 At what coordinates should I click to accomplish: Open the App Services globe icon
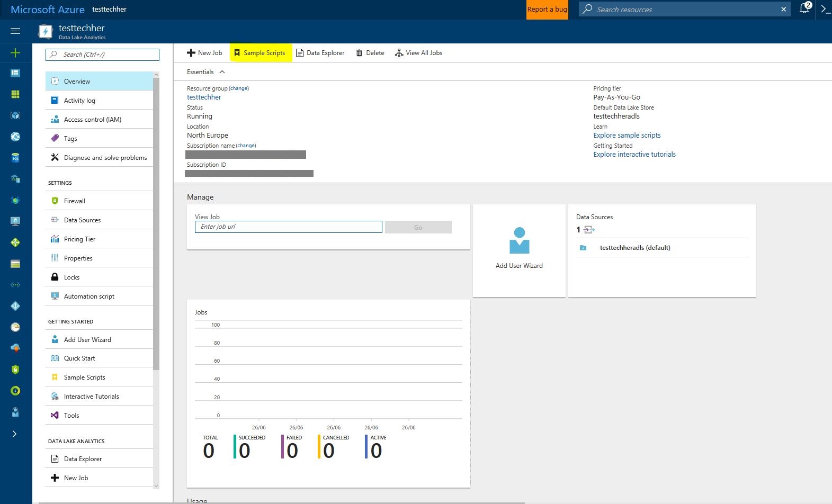pyautogui.click(x=15, y=137)
